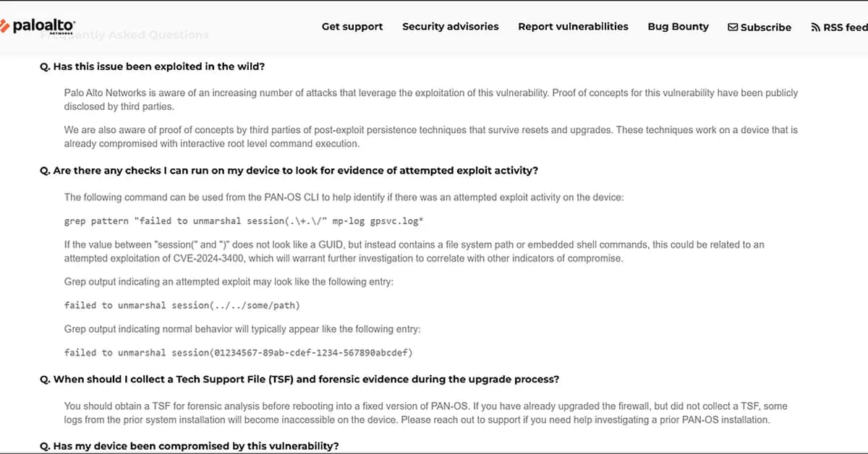Open Security advisories

tap(450, 27)
